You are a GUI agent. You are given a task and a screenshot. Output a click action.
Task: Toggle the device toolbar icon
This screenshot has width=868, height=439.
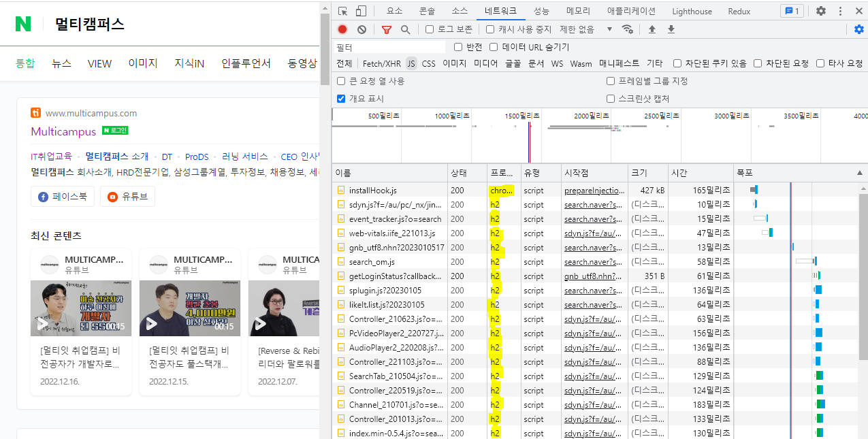[x=361, y=11]
